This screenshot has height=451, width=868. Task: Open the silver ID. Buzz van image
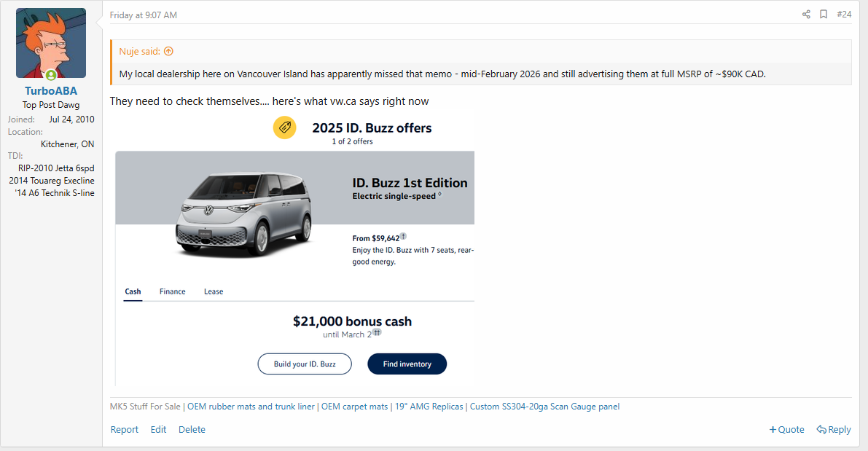point(245,214)
